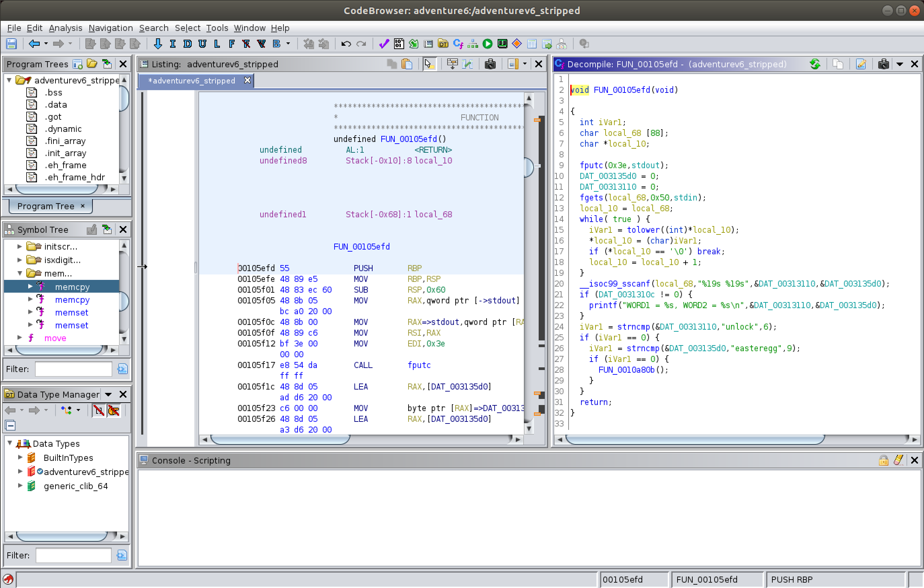Click the Display Memory Map chip icon
Image resolution: width=924 pixels, height=588 pixels.
[x=502, y=44]
